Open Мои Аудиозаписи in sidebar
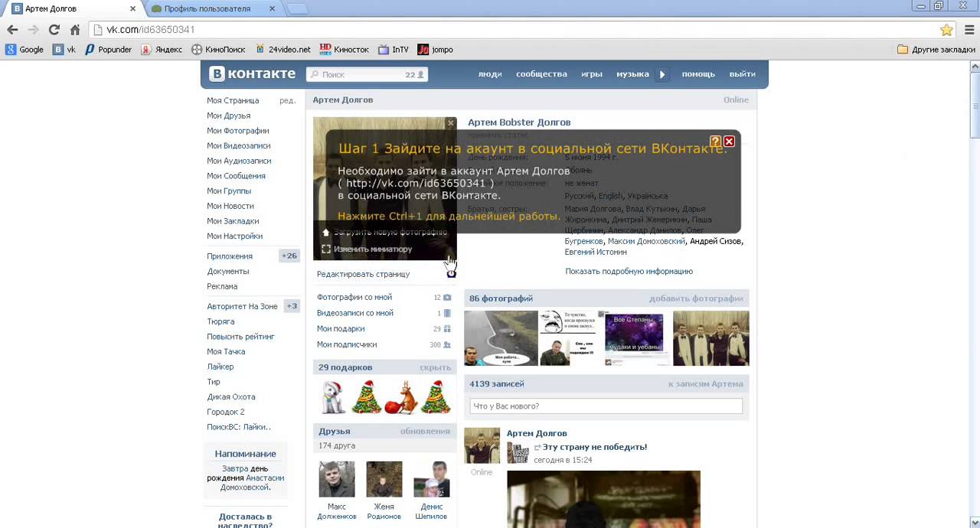Viewport: 980px width, 528px height. [239, 161]
